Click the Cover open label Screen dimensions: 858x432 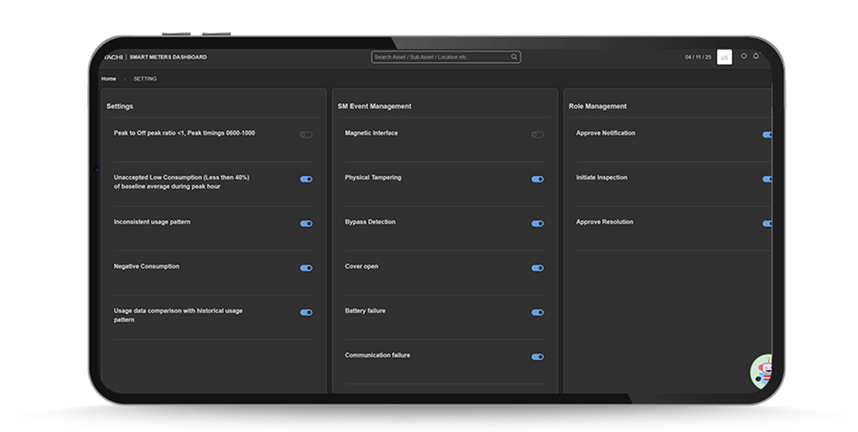362,267
